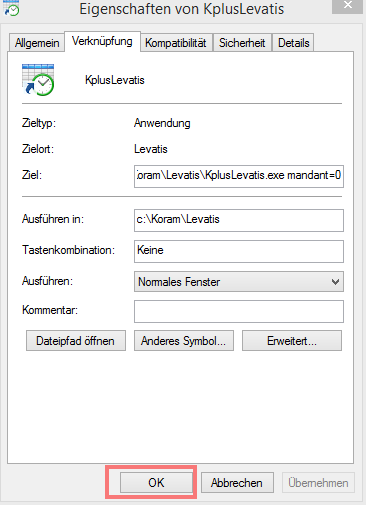
Task: Confirm with the OK button
Action: tap(156, 482)
